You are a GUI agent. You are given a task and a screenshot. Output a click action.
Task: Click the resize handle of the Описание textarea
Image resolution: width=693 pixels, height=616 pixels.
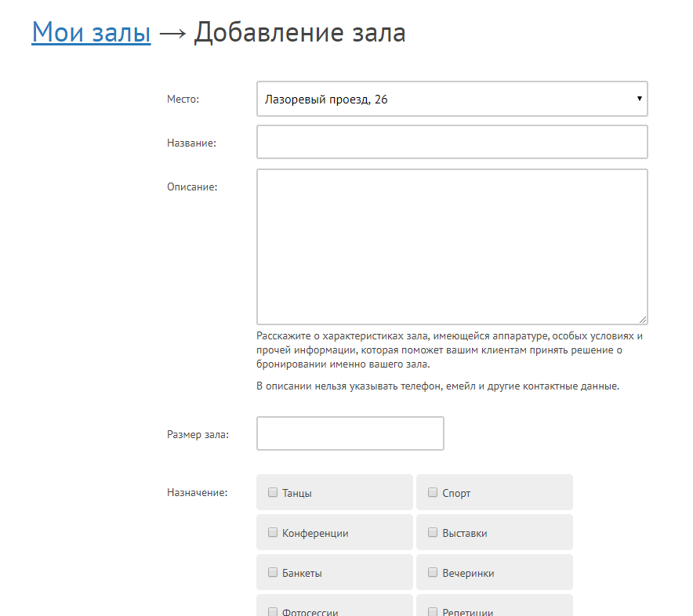point(643,319)
